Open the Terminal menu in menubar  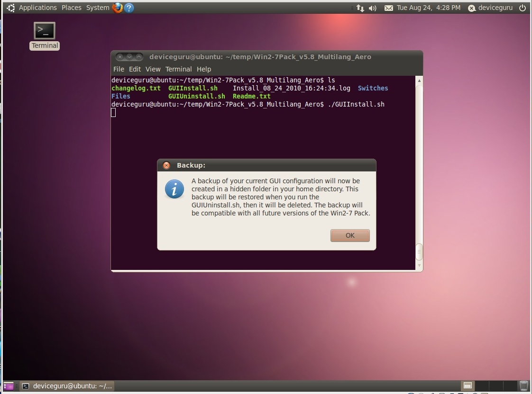[x=178, y=69]
